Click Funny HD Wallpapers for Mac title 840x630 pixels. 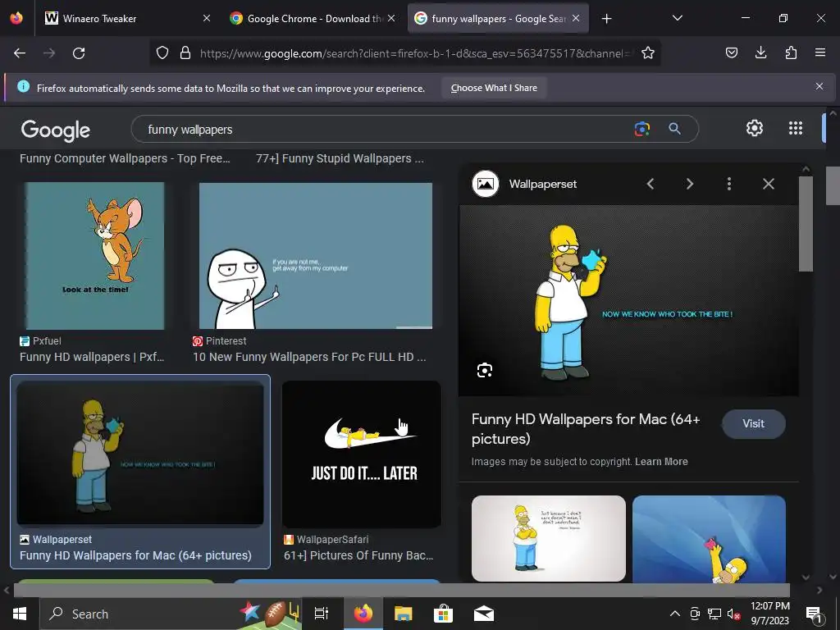(x=586, y=428)
